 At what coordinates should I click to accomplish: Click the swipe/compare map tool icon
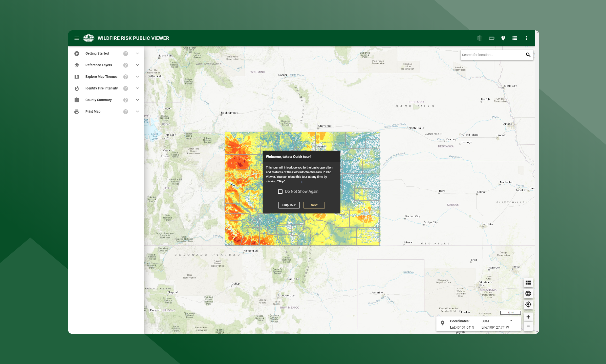click(x=480, y=38)
